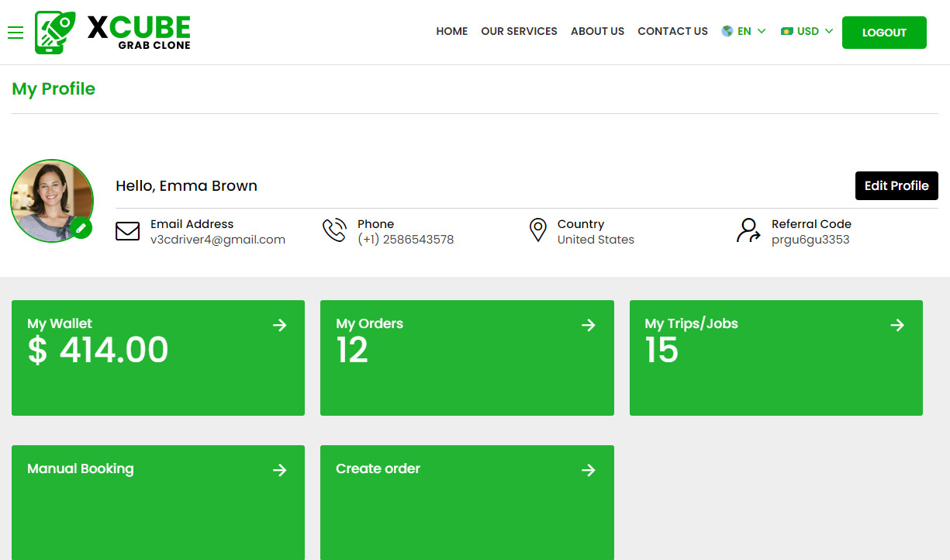The height and width of the screenshot is (560, 950).
Task: Click the arrow on My Trips/Jobs card
Action: point(897,325)
